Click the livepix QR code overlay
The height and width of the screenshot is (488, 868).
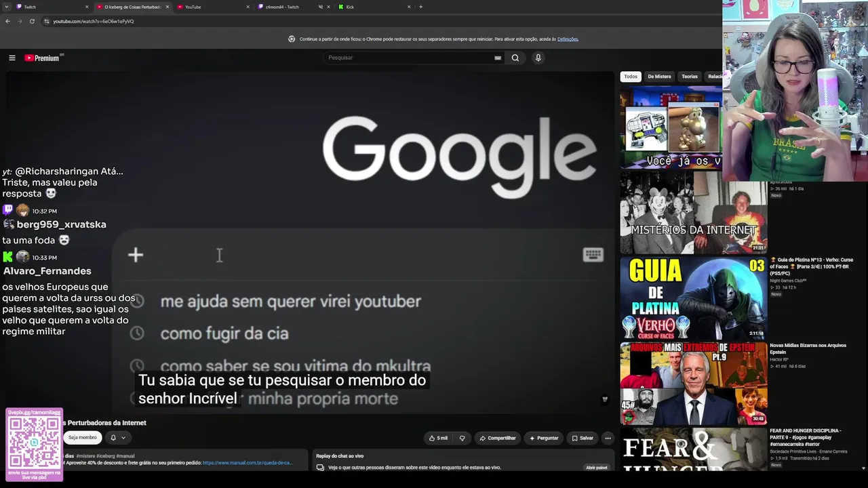coord(35,444)
